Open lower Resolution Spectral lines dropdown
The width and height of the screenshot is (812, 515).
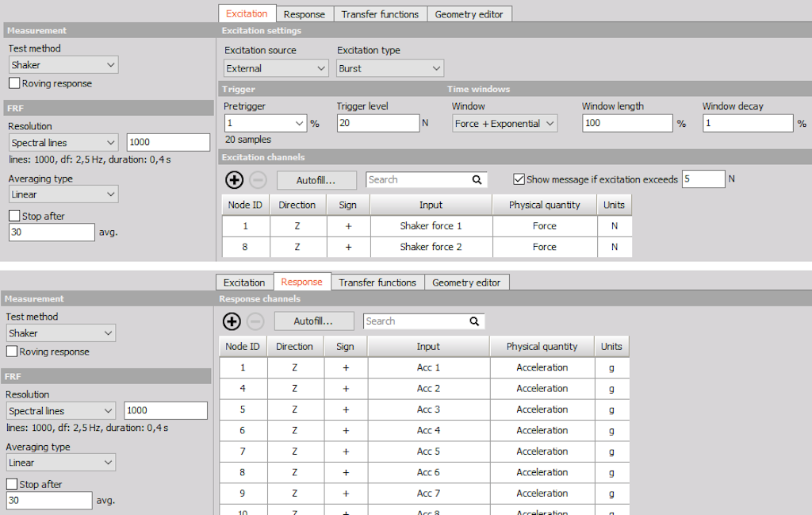(61, 411)
